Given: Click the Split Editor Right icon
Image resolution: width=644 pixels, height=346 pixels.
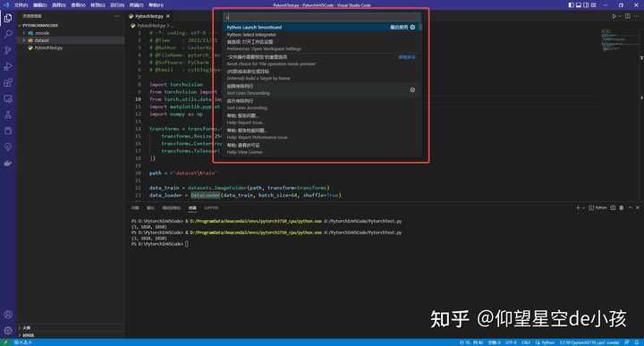Looking at the screenshot, I should pos(628,16).
